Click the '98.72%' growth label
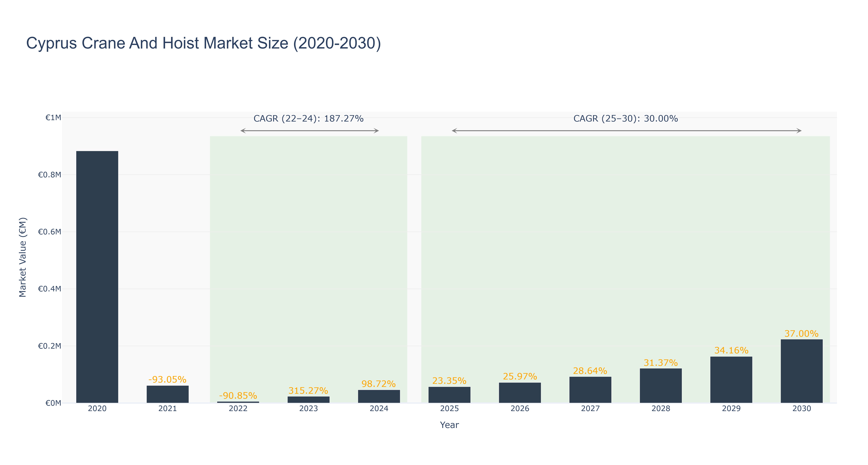The width and height of the screenshot is (868, 465). pyautogui.click(x=379, y=384)
